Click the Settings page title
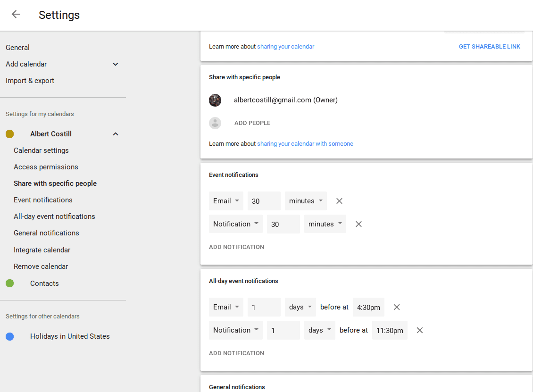The height and width of the screenshot is (392, 533). pos(59,15)
